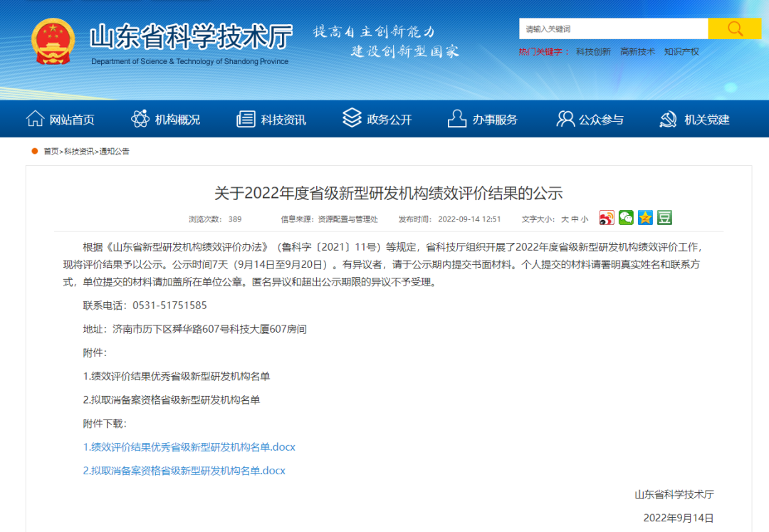Share the notice via WeChat

tap(626, 218)
